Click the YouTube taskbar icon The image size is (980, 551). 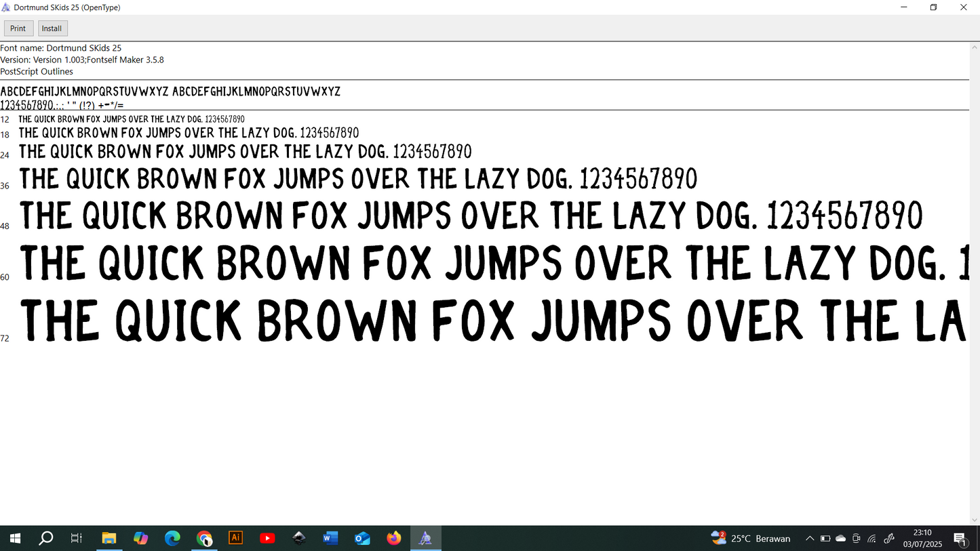tap(267, 538)
